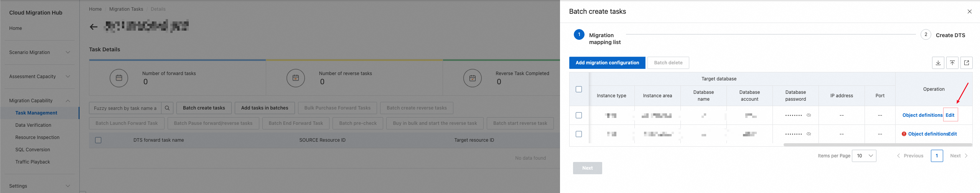This screenshot has width=980, height=193.
Task: Open SQL Conversion in sidebar
Action: pos(33,150)
